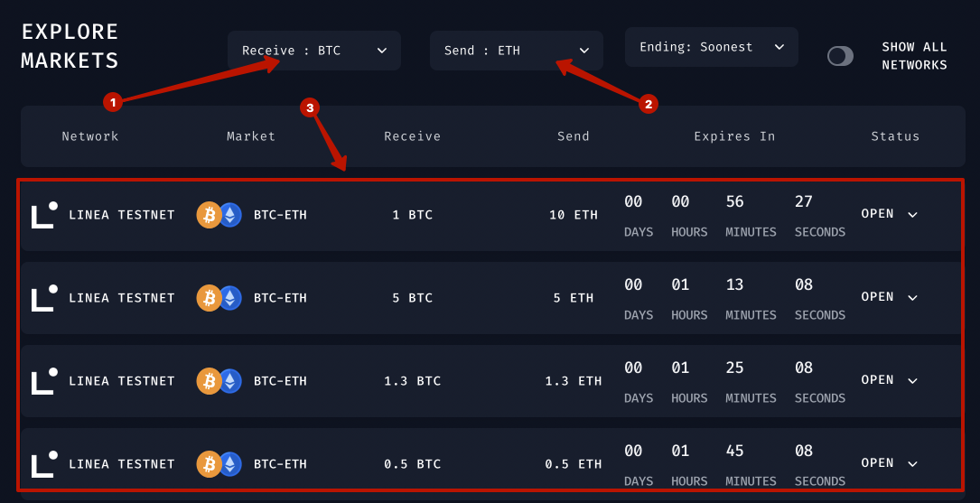Click Linea logo in the 5 BTC row
Viewport: 980px width, 503px height.
point(44,298)
